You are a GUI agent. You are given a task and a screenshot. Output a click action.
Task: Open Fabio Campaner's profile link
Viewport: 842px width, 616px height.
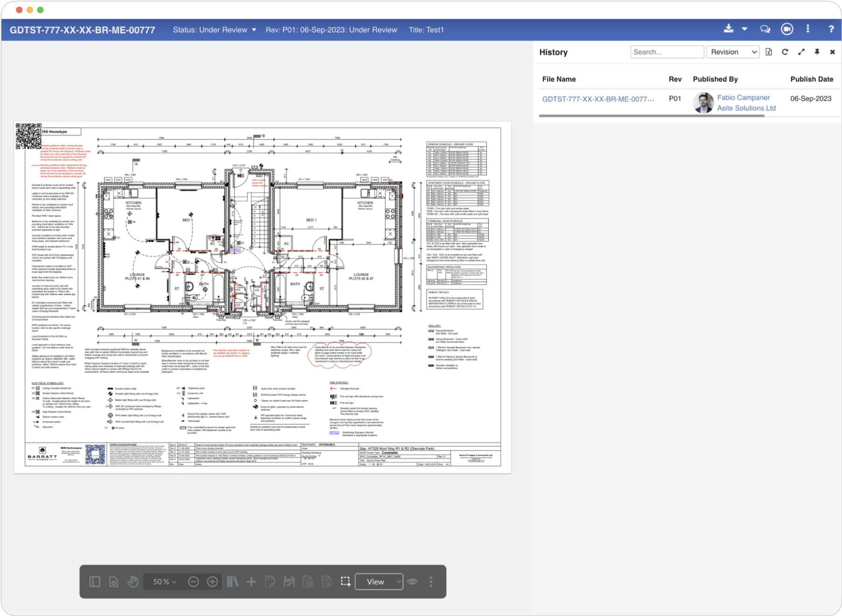pos(744,98)
